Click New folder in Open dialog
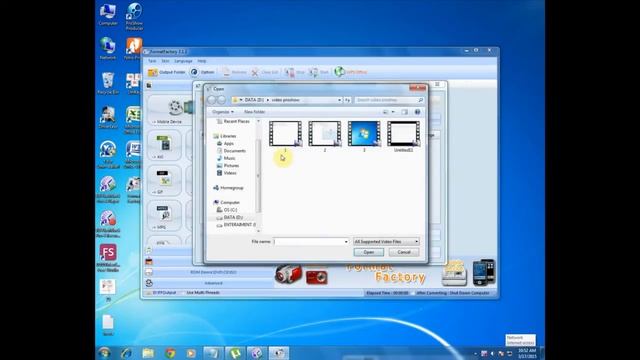The height and width of the screenshot is (360, 640). 254,112
